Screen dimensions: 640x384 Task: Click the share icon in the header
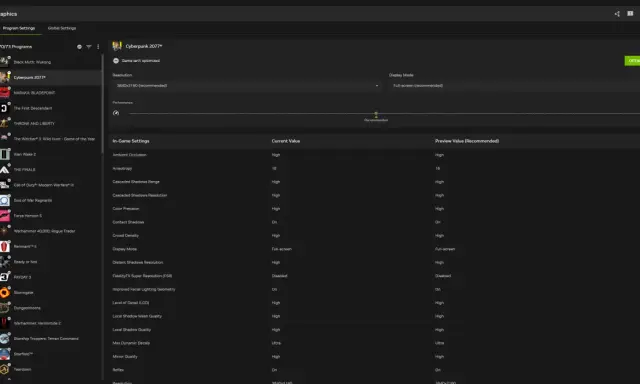click(617, 14)
